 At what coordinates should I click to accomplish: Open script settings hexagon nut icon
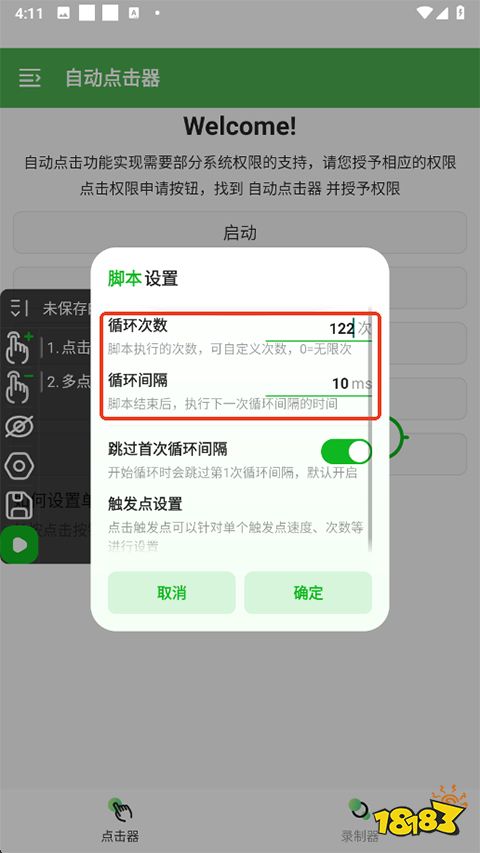tap(19, 466)
